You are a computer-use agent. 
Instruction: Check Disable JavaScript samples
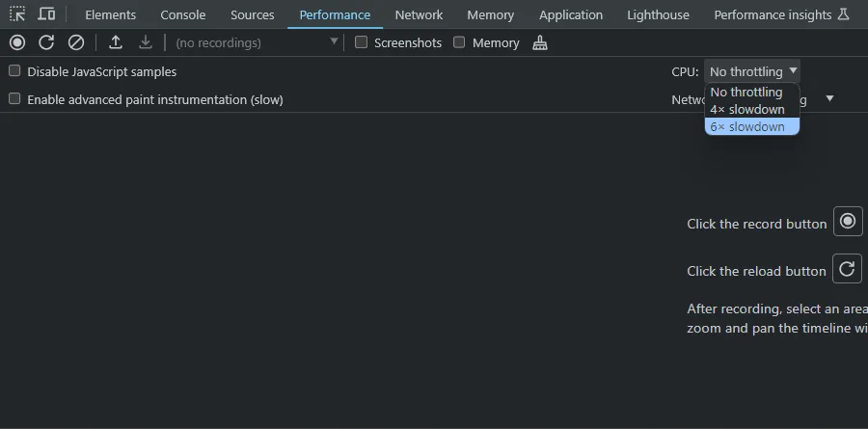coord(14,70)
